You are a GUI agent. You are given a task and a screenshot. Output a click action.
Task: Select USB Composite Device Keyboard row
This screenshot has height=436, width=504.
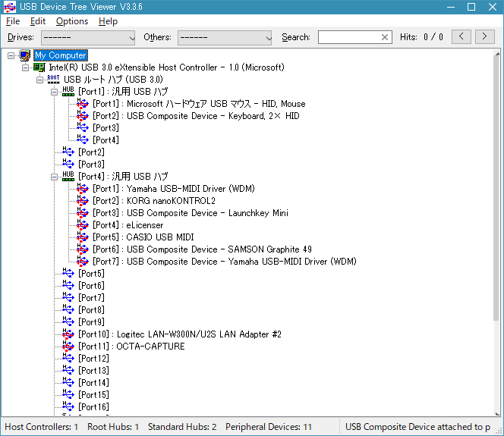196,115
